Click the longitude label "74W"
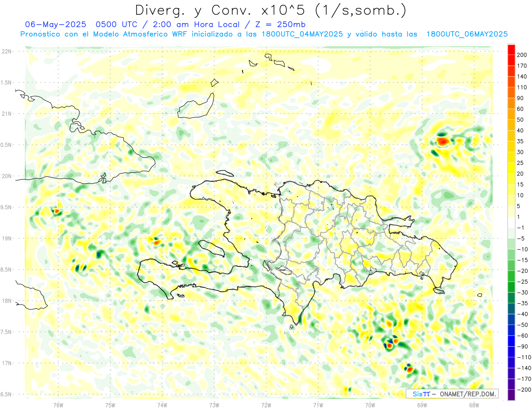Image resolution: width=532 pixels, height=411 pixels. 162,405
